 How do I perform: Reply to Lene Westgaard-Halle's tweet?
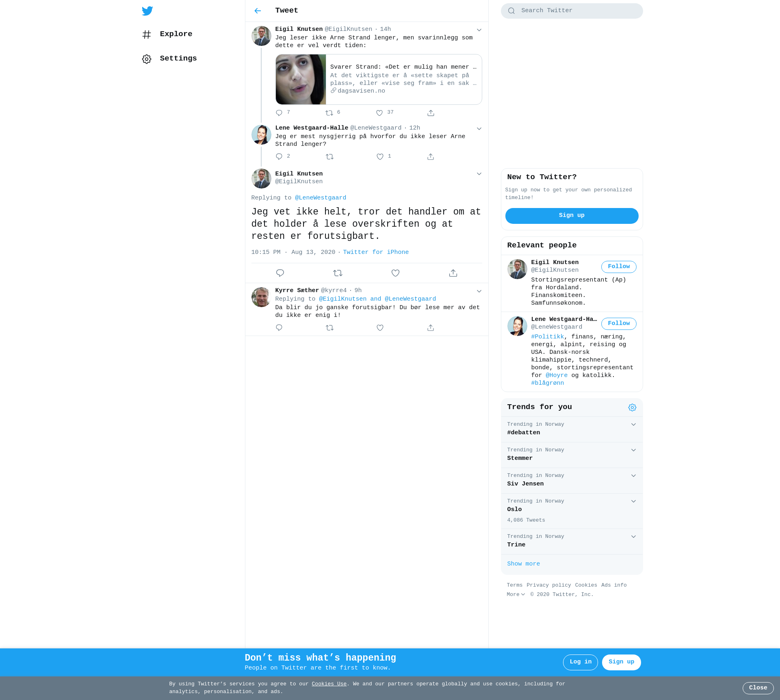pyautogui.click(x=279, y=157)
